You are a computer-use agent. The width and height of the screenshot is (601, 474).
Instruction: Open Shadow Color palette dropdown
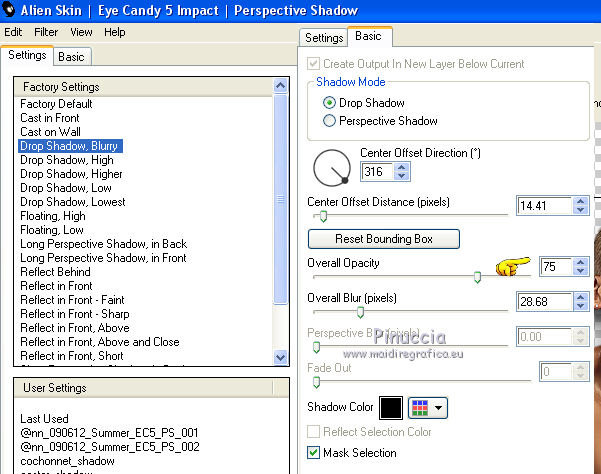[428, 408]
